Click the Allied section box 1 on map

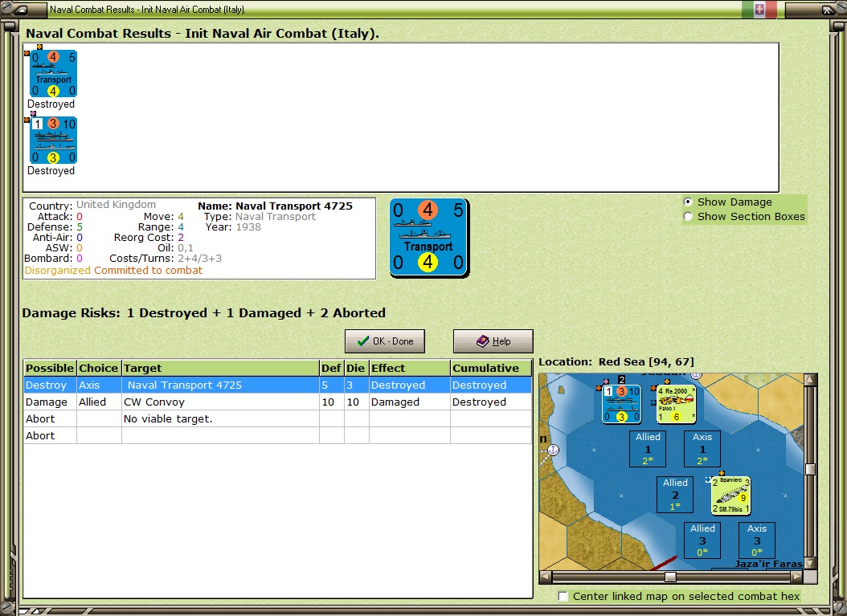coord(648,449)
